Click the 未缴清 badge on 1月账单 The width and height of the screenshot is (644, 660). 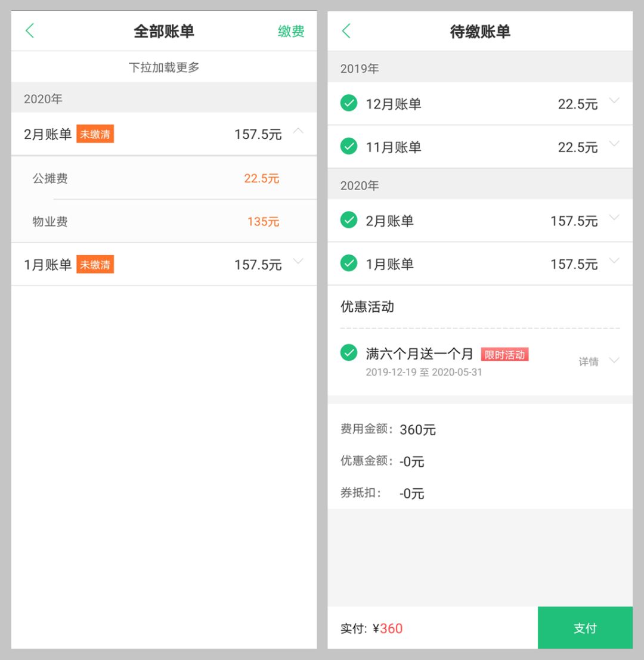tap(95, 265)
